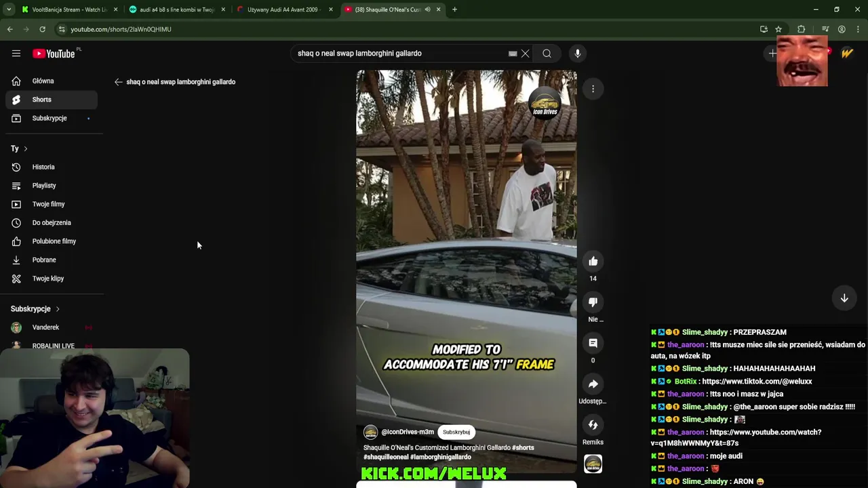The image size is (868, 488).
Task: Remix the Short via Remiks
Action: [593, 425]
